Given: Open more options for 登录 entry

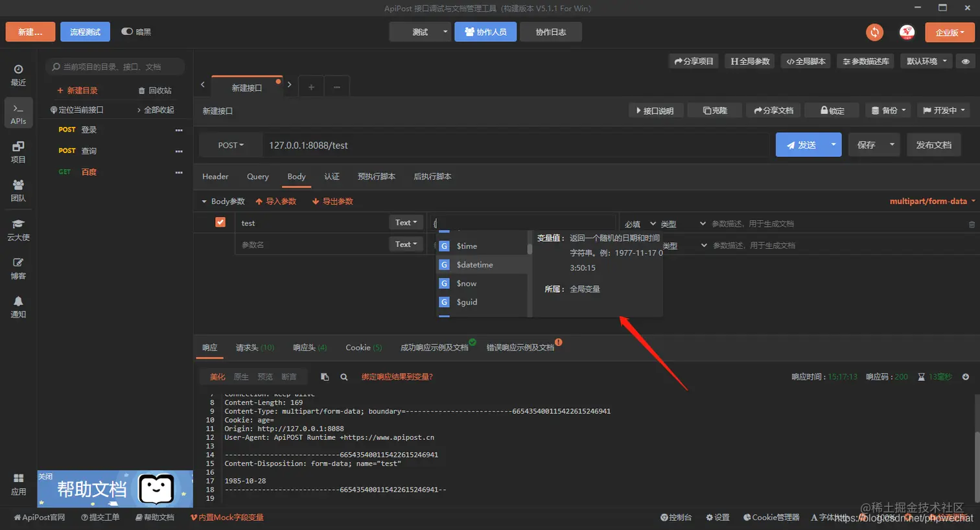Looking at the screenshot, I should (x=179, y=130).
